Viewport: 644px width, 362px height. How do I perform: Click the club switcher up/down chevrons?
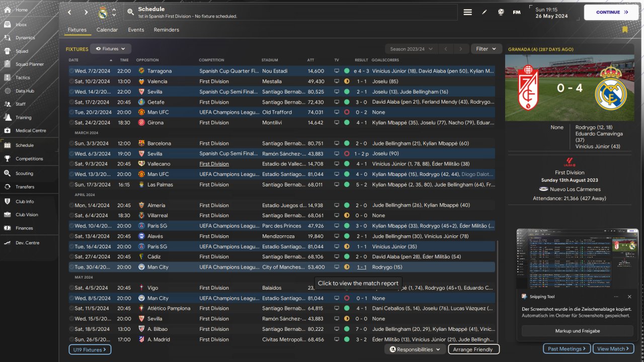point(114,12)
